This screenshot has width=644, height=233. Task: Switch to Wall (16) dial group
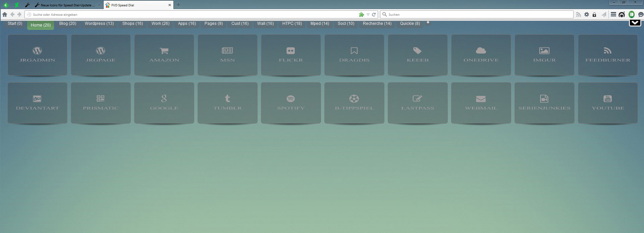click(265, 24)
